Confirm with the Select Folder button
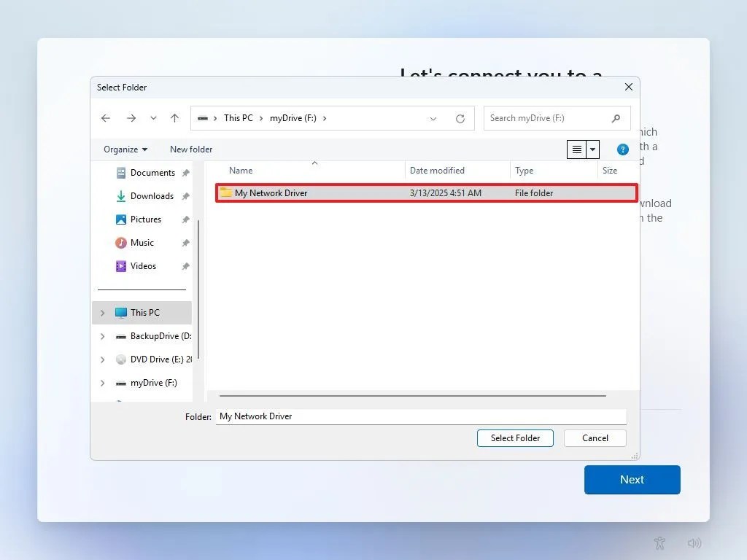This screenshot has height=560, width=747. (515, 438)
